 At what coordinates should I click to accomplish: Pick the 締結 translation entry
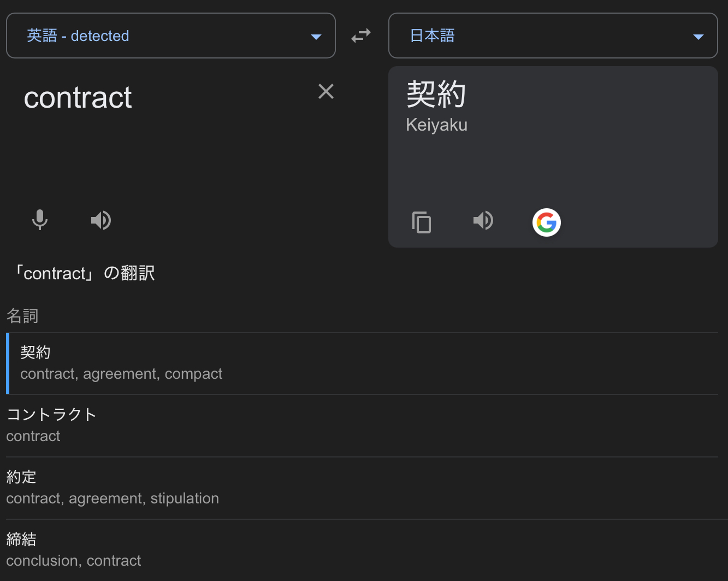[21, 539]
